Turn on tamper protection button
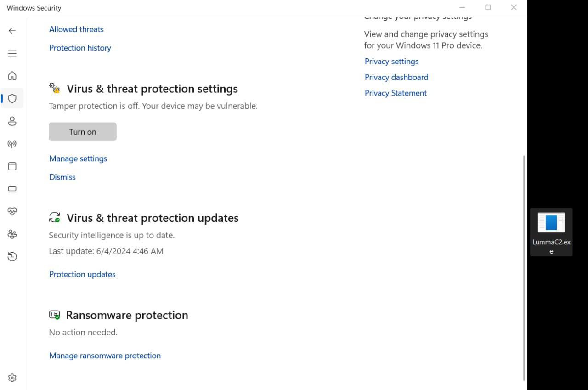 (x=83, y=132)
